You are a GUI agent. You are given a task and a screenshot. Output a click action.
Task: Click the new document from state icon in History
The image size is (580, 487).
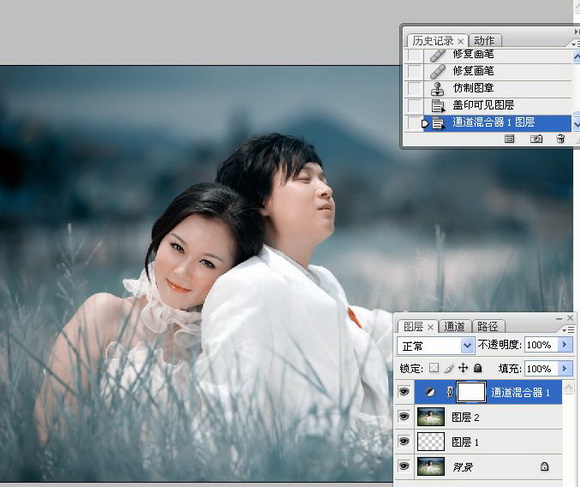coord(509,139)
